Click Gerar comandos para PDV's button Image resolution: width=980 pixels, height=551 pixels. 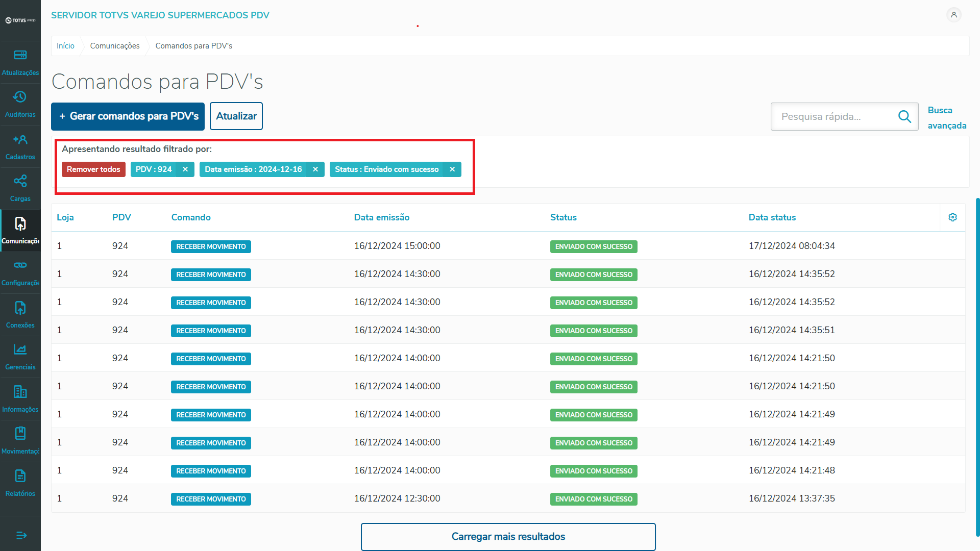tap(128, 116)
